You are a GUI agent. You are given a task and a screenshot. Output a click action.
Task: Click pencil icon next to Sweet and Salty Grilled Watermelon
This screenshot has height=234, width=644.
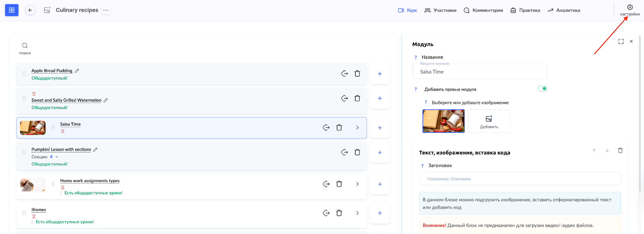106,100
